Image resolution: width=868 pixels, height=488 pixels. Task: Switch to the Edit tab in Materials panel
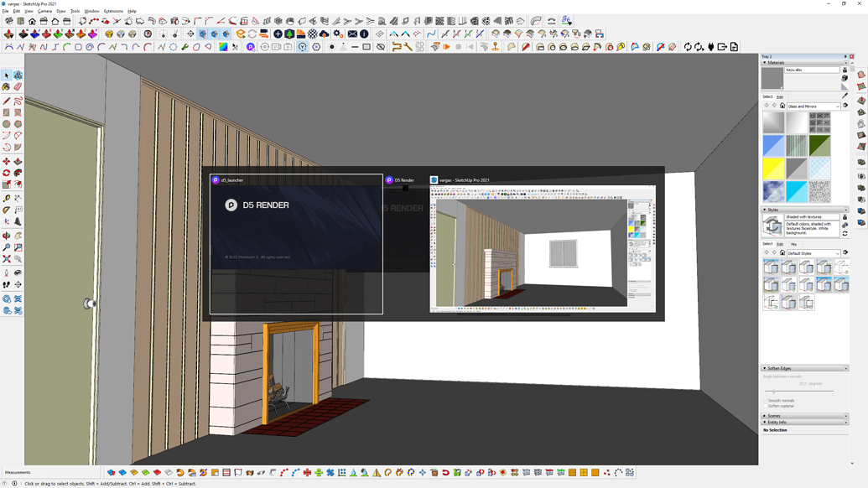click(779, 97)
